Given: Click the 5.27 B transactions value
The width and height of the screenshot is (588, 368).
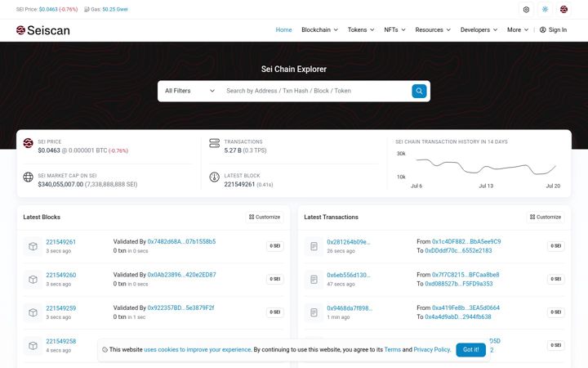Looking at the screenshot, I should (233, 150).
